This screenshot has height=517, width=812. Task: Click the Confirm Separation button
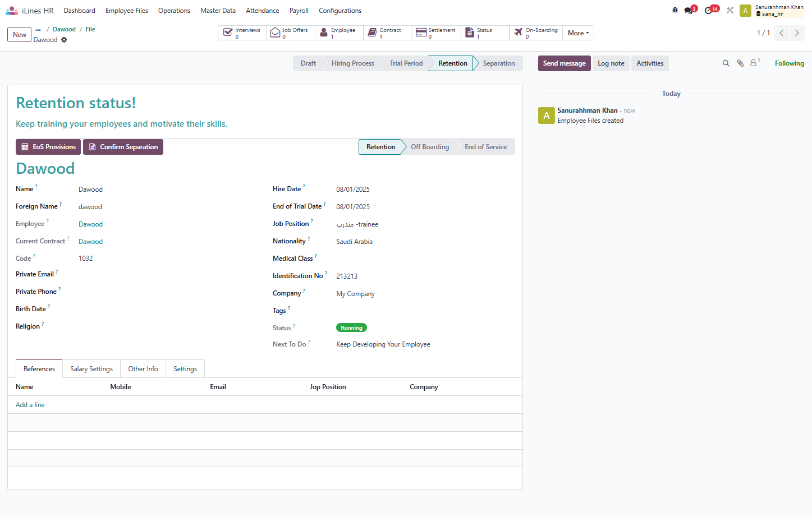[123, 147]
